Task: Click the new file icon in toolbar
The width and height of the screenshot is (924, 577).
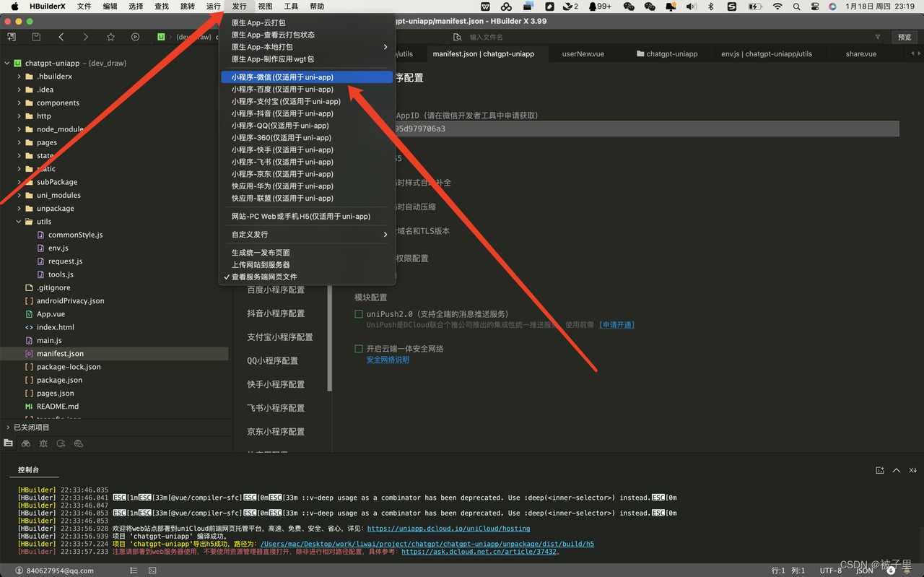Action: point(12,37)
